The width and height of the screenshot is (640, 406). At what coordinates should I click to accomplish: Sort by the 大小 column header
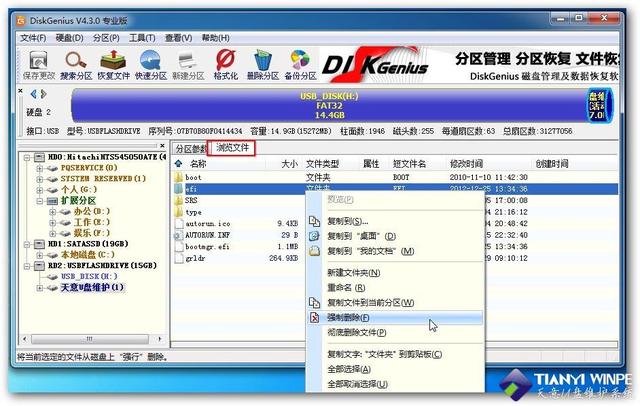[289, 164]
